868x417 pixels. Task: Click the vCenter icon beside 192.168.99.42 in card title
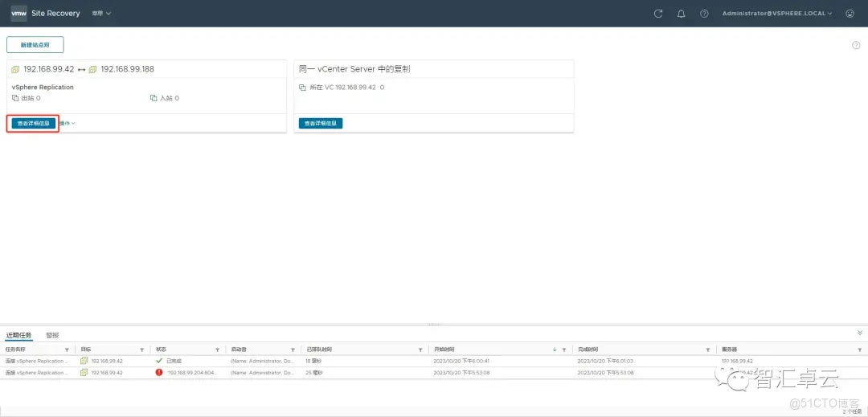(15, 70)
